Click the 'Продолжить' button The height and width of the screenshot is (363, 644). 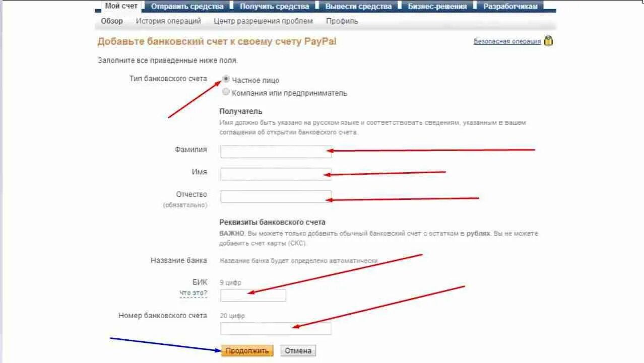[x=247, y=351]
